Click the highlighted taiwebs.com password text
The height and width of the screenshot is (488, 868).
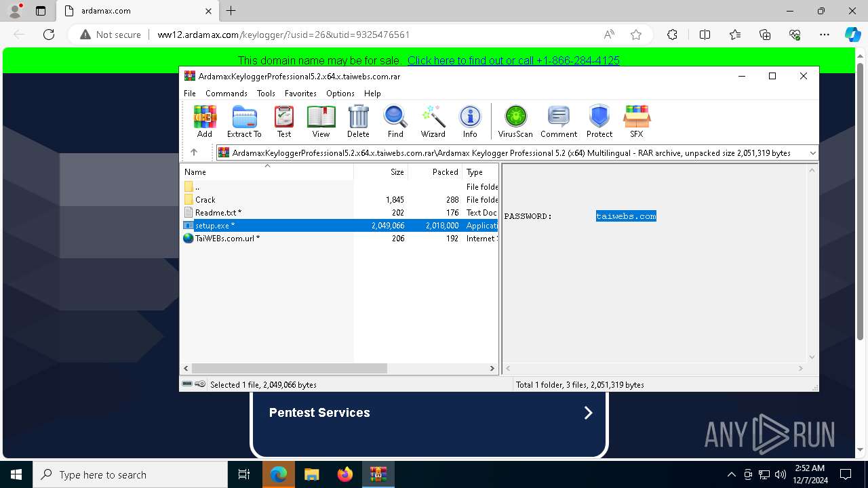pyautogui.click(x=626, y=216)
